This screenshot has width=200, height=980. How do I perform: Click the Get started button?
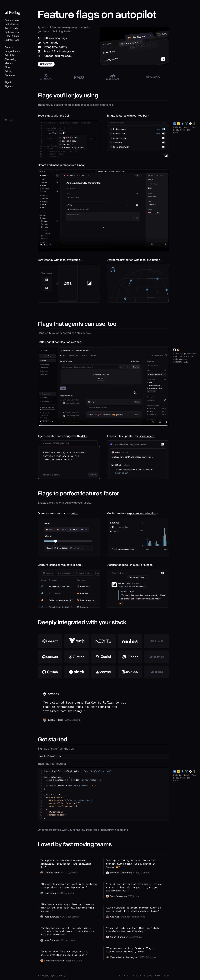pos(46,64)
